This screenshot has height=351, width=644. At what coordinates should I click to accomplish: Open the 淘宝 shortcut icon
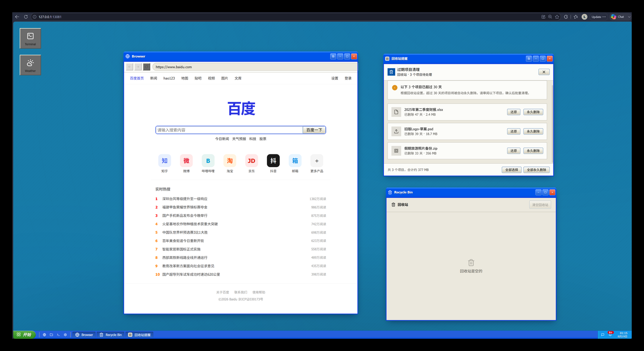(x=230, y=161)
